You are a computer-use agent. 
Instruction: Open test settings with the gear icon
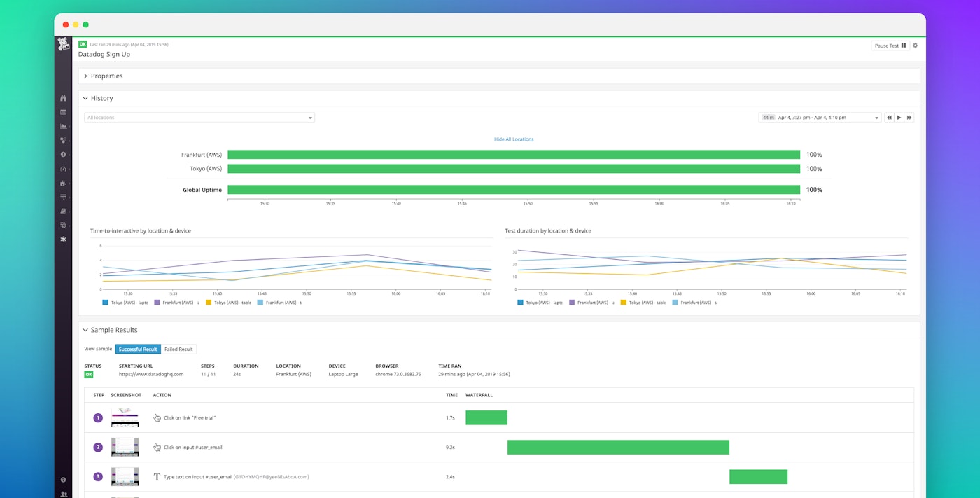(x=915, y=45)
